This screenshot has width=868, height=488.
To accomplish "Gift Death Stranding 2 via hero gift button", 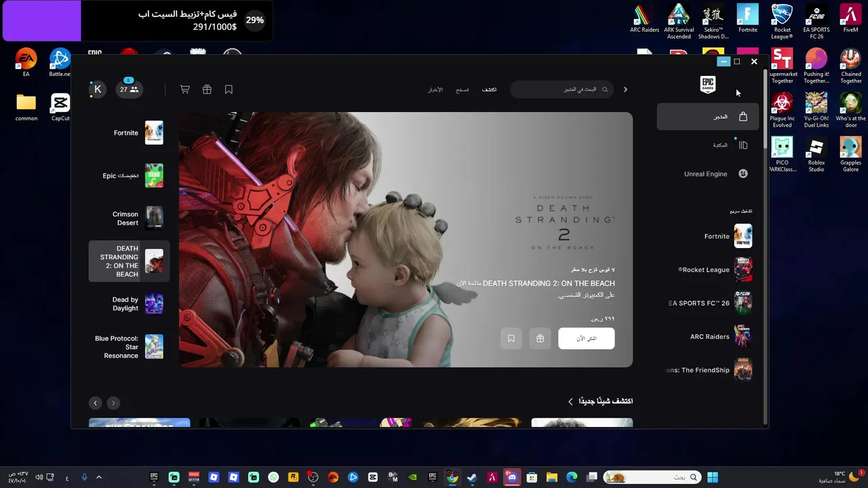I will 540,338.
